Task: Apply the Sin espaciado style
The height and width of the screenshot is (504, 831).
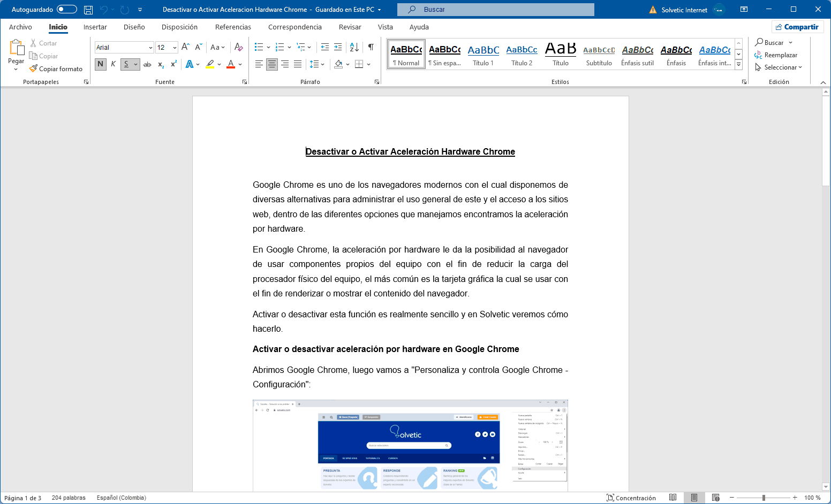Action: pos(445,54)
